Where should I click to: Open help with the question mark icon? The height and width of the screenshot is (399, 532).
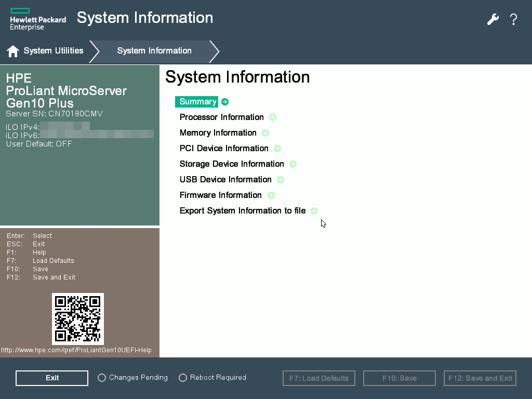(514, 19)
